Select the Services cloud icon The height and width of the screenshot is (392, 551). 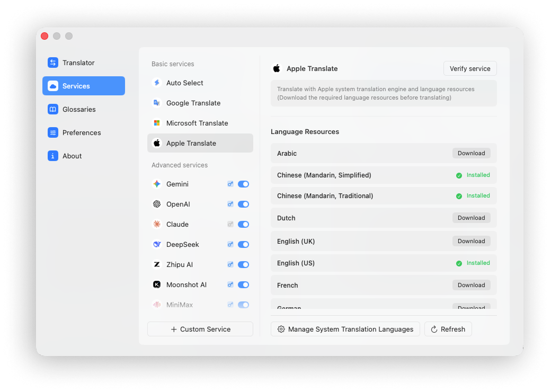point(52,86)
